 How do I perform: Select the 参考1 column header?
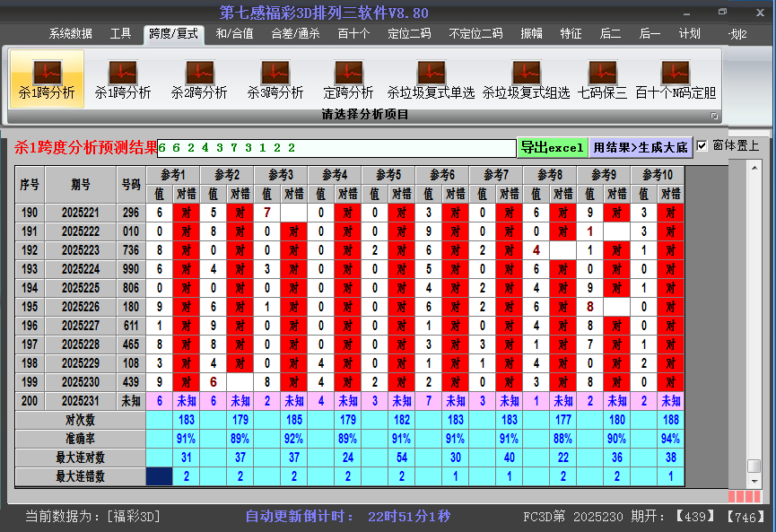(172, 174)
